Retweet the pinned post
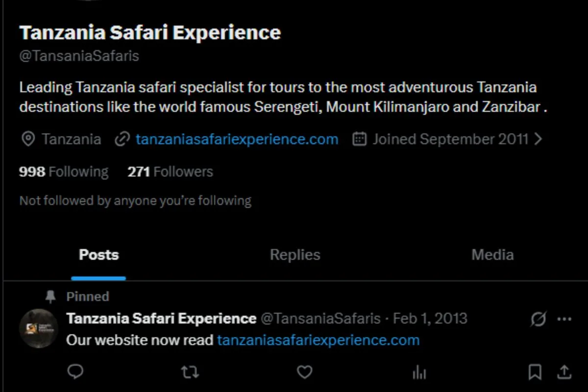This screenshot has width=588, height=392. pyautogui.click(x=190, y=372)
